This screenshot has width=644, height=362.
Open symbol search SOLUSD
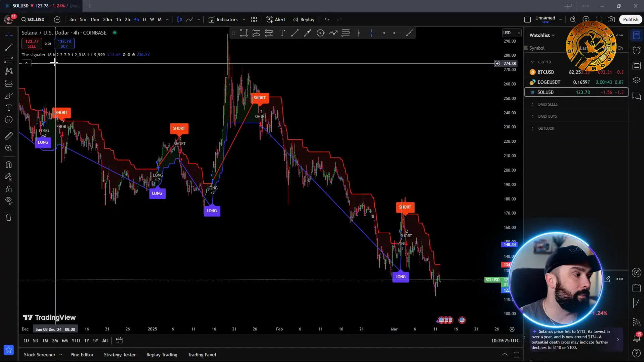coord(33,19)
